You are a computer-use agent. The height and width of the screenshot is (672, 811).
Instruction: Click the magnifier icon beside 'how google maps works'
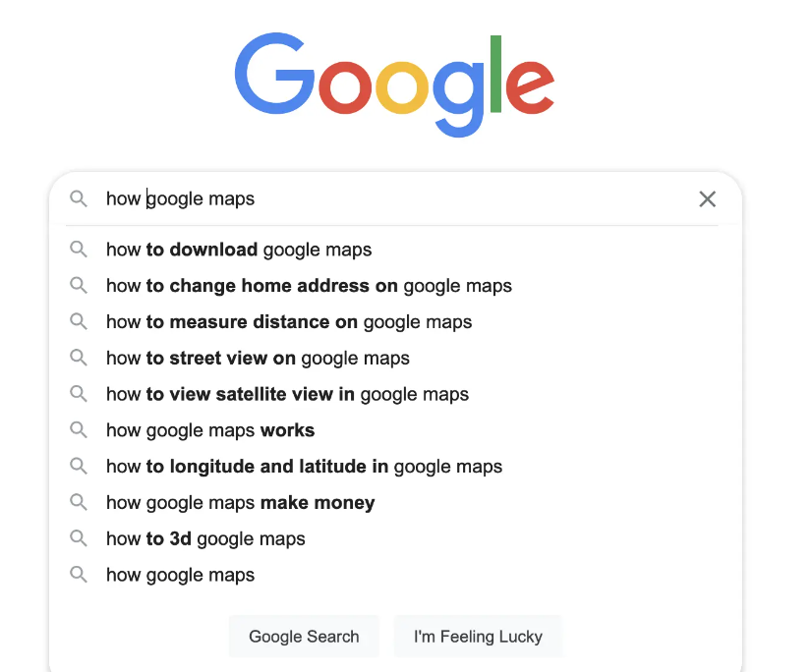click(x=79, y=430)
